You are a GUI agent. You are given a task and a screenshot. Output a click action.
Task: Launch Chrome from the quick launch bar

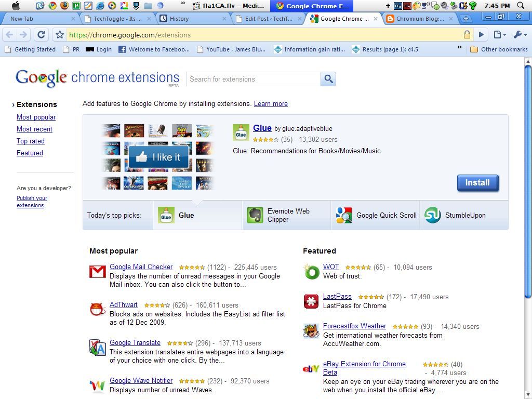[x=52, y=5]
